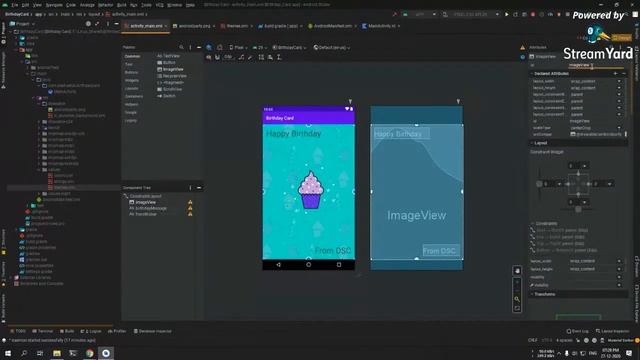Open the layout_height value dropdown arrow
Screen dimensions: 640x360
tap(619, 88)
